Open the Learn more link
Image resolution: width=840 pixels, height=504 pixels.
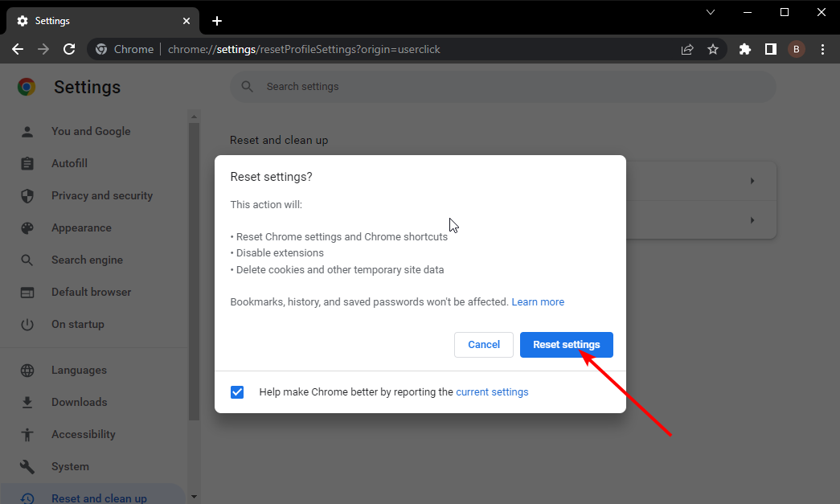click(538, 302)
